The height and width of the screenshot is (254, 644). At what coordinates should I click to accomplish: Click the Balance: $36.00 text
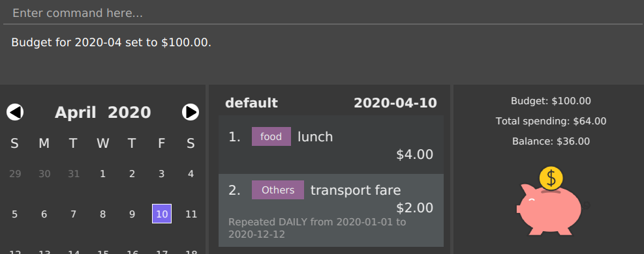[x=551, y=141]
